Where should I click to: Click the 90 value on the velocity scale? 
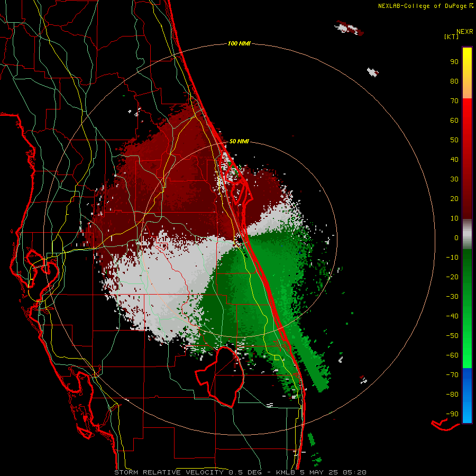454,61
